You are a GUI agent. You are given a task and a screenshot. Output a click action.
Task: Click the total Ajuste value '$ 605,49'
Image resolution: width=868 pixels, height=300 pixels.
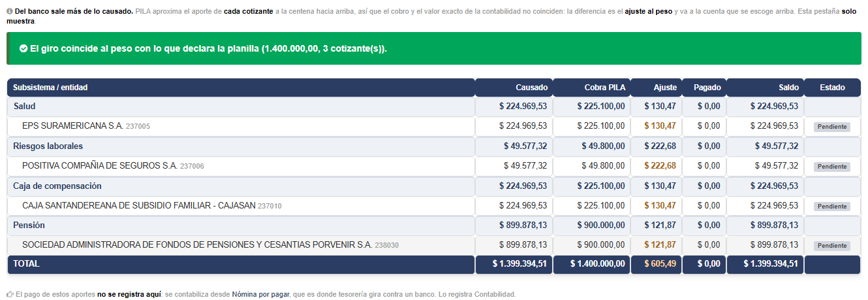pos(660,264)
